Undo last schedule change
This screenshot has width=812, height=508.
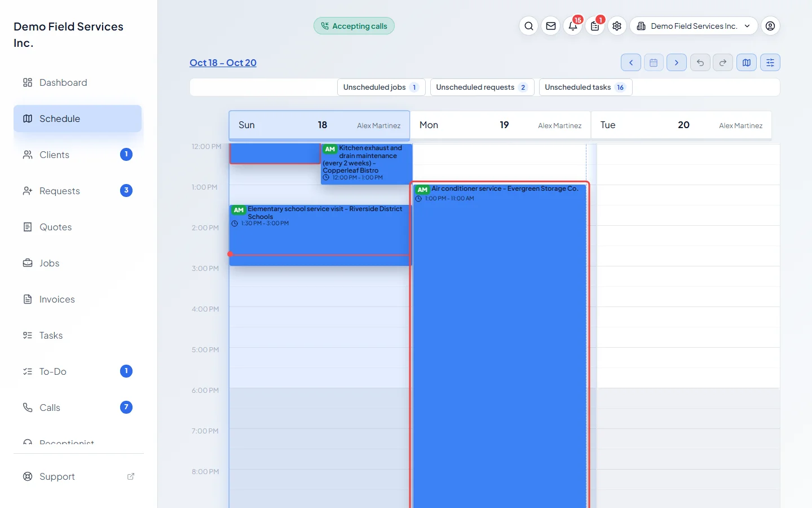tap(700, 63)
